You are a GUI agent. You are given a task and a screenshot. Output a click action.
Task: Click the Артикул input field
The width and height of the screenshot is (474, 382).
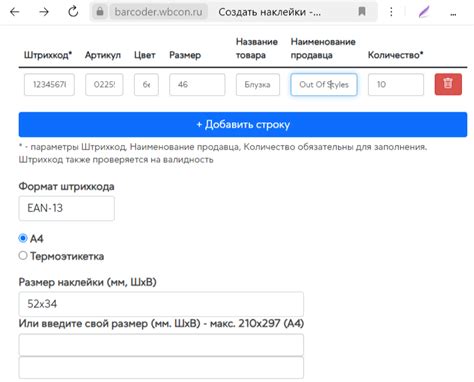pyautogui.click(x=104, y=85)
